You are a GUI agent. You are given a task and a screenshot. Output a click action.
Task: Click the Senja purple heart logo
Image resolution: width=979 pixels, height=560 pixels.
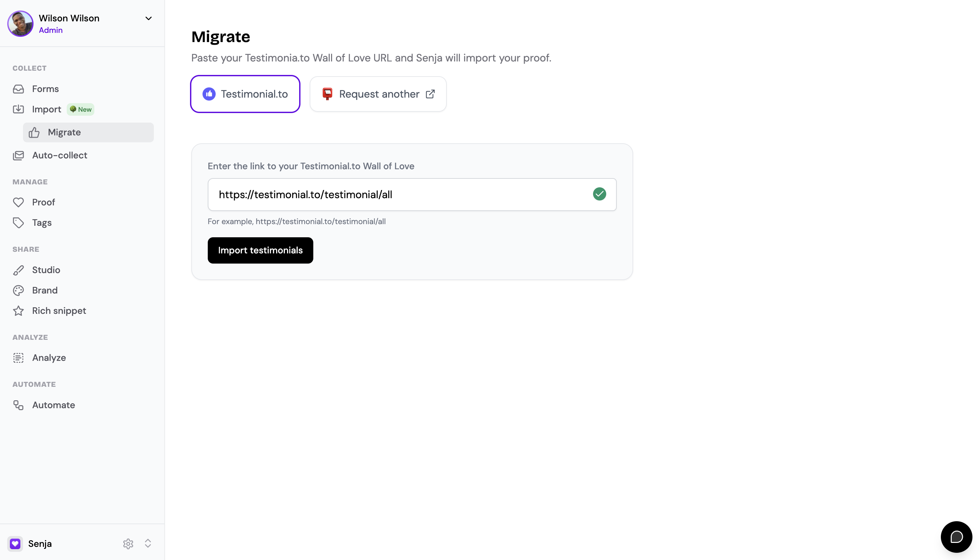point(15,544)
